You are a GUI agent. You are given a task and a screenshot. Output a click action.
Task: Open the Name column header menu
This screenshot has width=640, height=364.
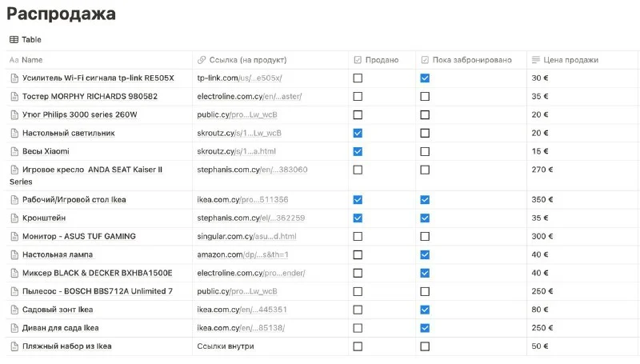click(32, 60)
